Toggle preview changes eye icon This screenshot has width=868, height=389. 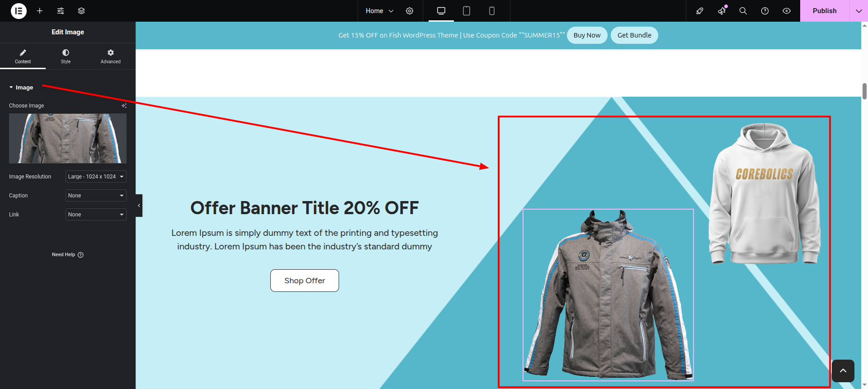787,11
